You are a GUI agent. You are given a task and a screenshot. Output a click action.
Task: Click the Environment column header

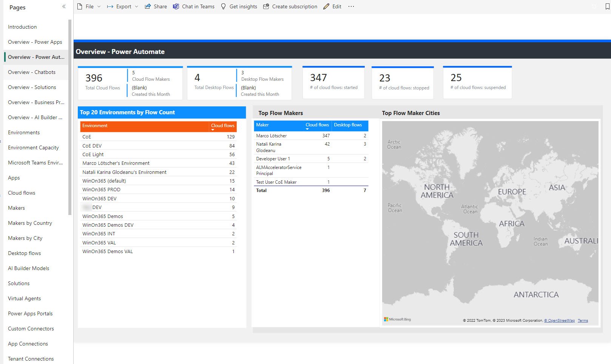click(x=145, y=127)
